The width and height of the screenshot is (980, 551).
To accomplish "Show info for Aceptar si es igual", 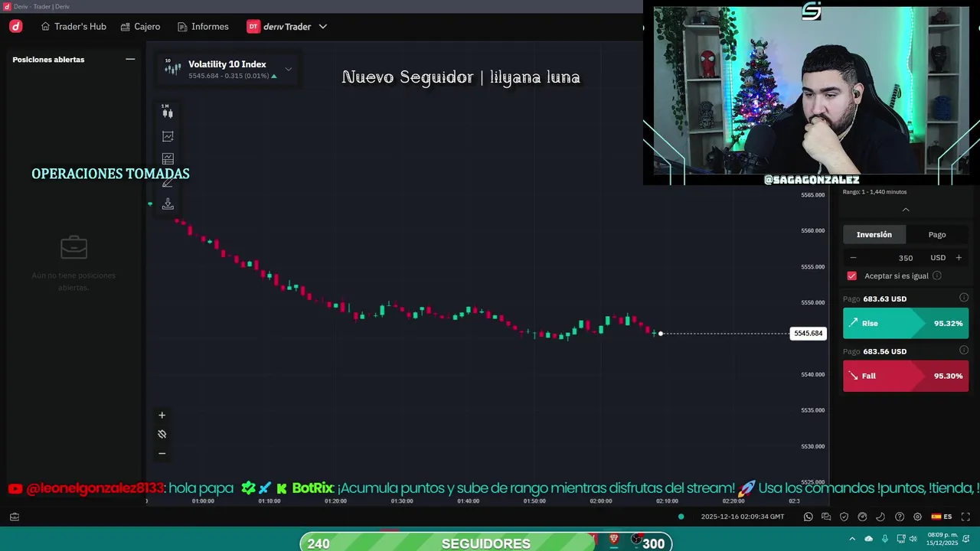I will tap(937, 275).
